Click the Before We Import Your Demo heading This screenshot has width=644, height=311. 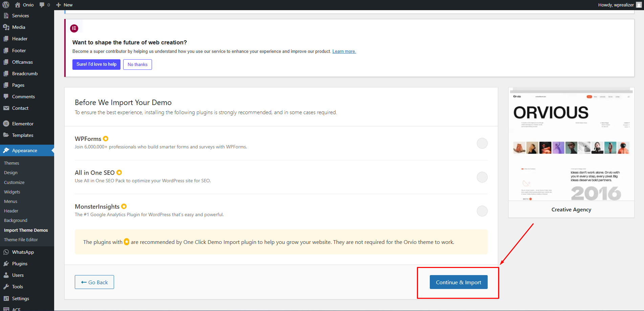click(123, 103)
